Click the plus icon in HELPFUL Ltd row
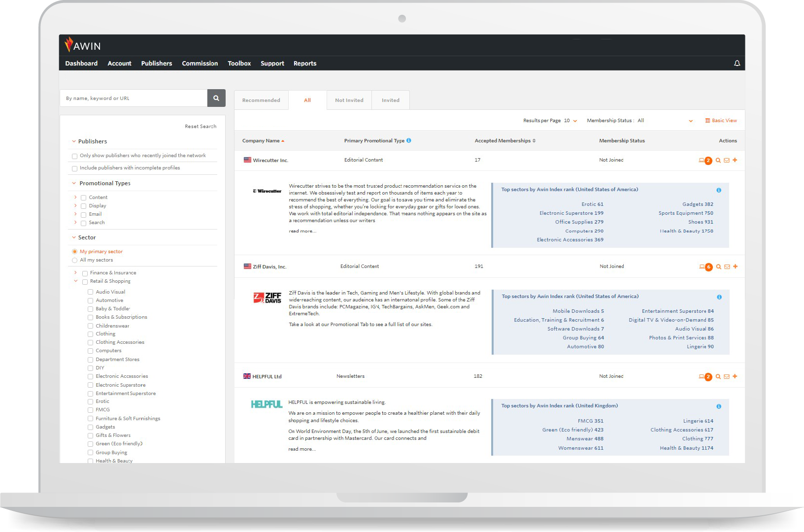 click(735, 376)
